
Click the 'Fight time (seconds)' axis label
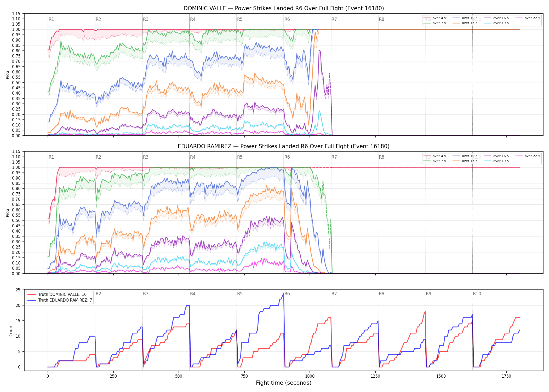(284, 383)
